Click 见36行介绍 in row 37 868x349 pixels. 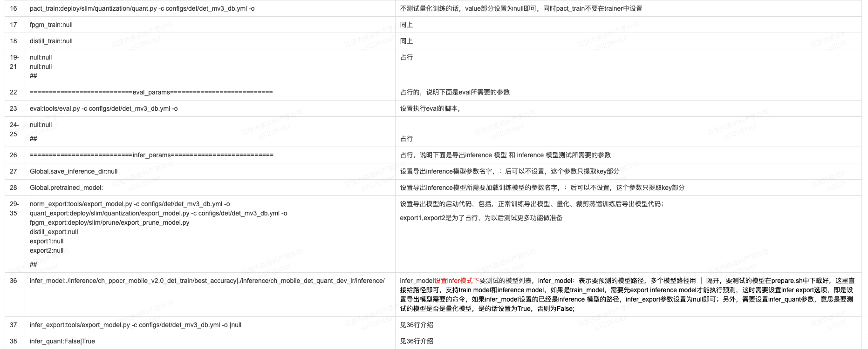[417, 325]
